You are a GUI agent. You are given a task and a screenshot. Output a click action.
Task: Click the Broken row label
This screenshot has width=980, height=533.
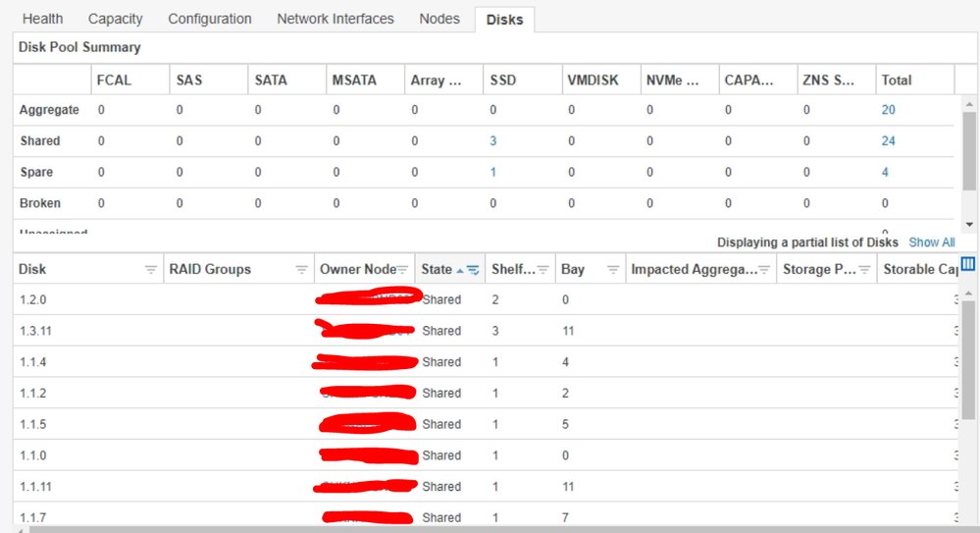pos(40,203)
